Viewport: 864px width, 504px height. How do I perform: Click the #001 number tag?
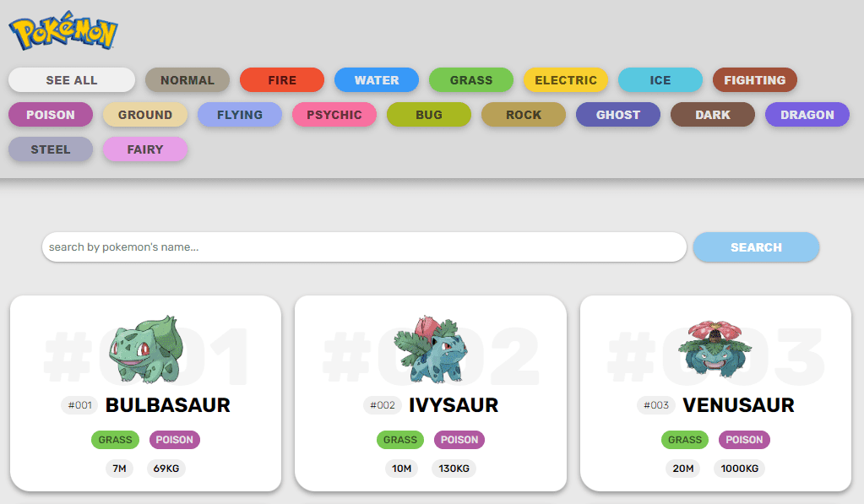point(80,405)
